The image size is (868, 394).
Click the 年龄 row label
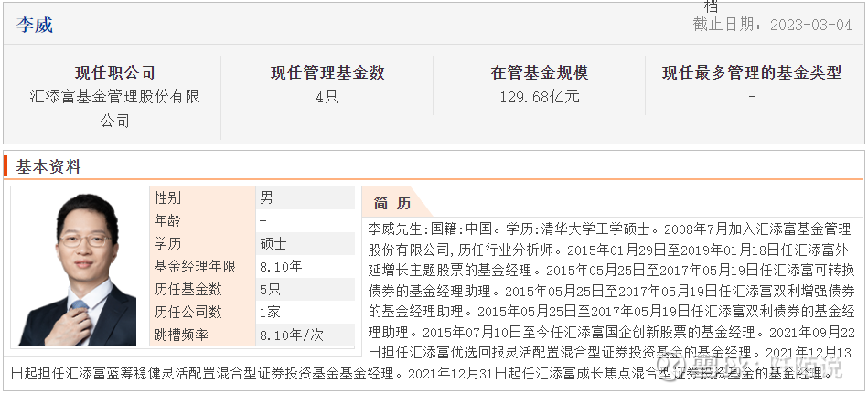point(167,221)
